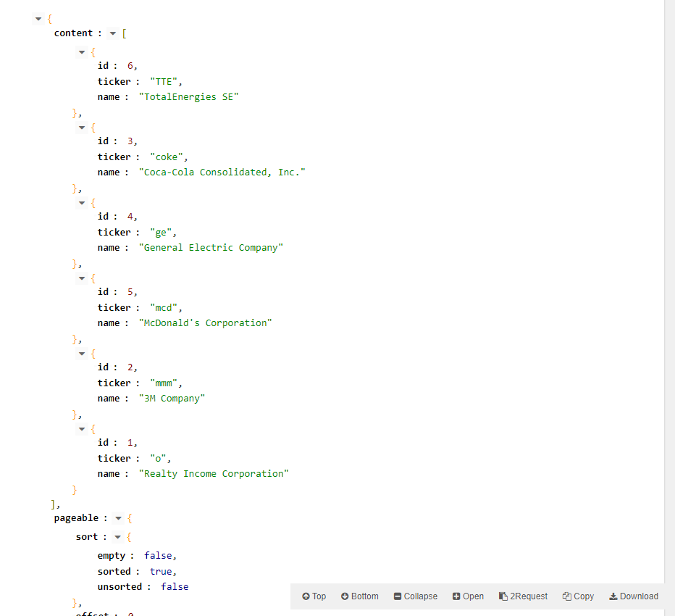Select "Coca-Cola Consolidated, Inc." value
Screen dimensions: 675x616
pyautogui.click(x=222, y=172)
